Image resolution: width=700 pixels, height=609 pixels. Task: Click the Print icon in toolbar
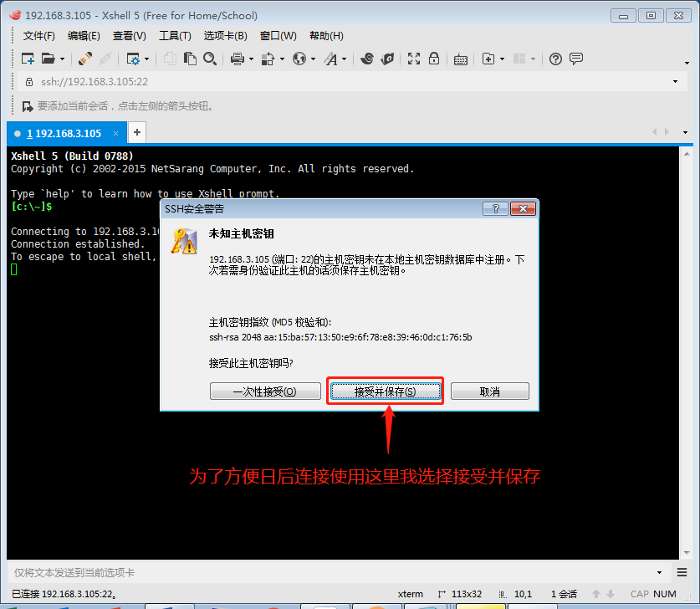(237, 59)
